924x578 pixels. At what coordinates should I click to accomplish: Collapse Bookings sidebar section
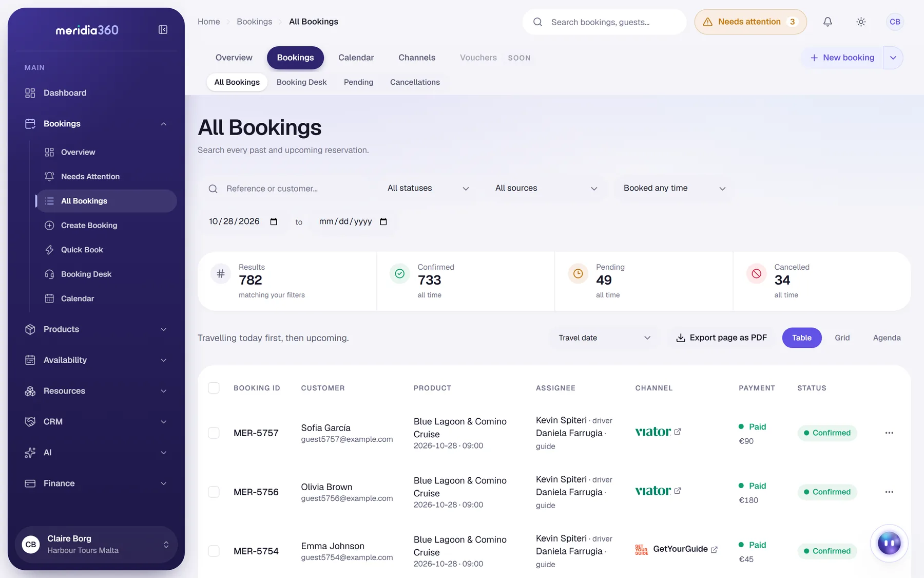point(96,124)
